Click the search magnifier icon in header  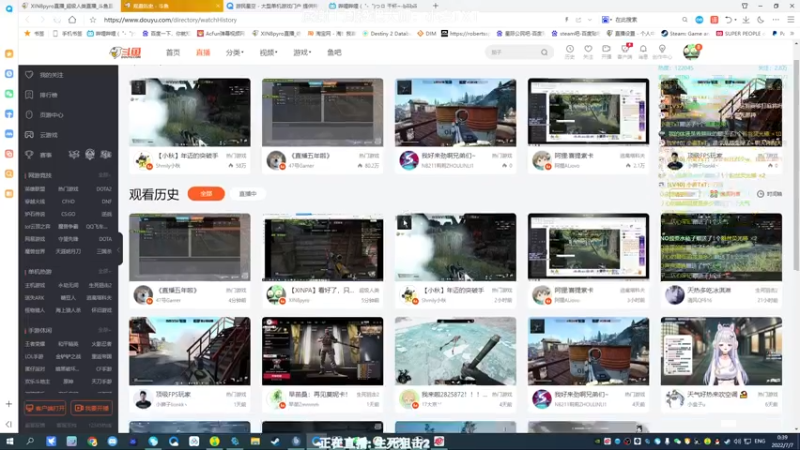[x=544, y=53]
